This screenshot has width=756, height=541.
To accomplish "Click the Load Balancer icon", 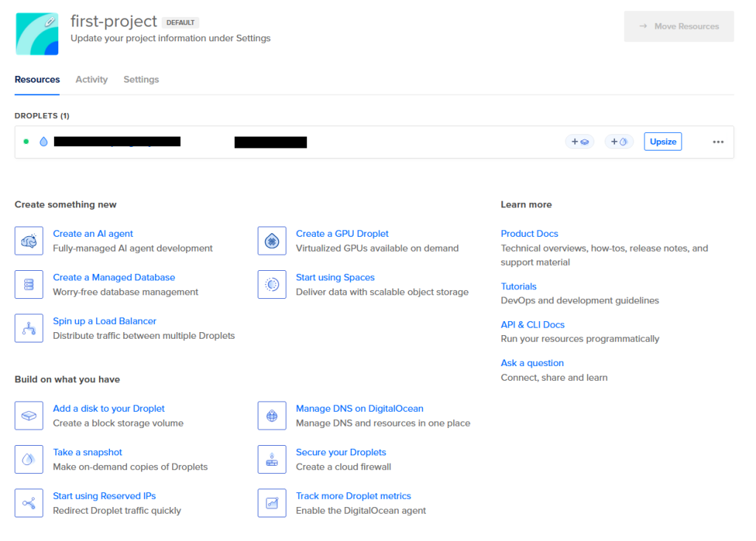I will click(29, 328).
